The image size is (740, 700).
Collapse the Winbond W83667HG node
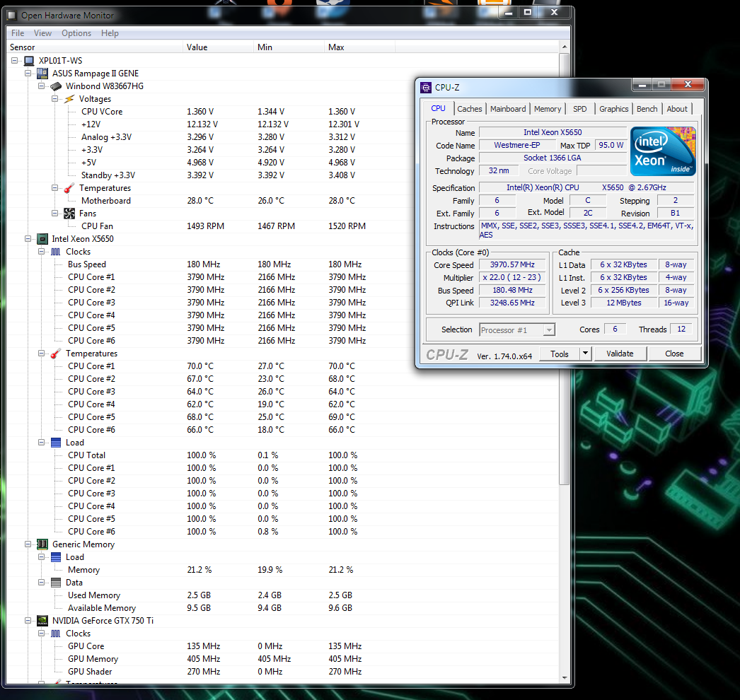click(x=42, y=86)
